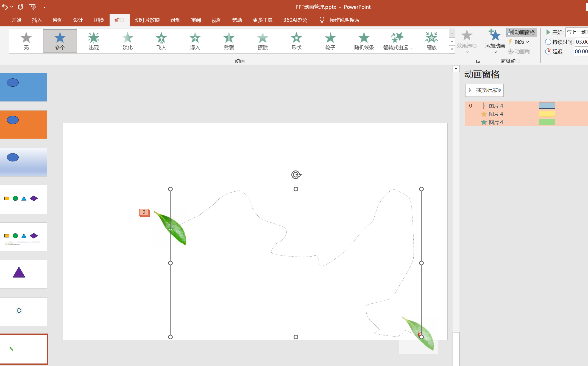Select the purple triangle slide thumbnail
The height and width of the screenshot is (366, 588).
coord(24,274)
